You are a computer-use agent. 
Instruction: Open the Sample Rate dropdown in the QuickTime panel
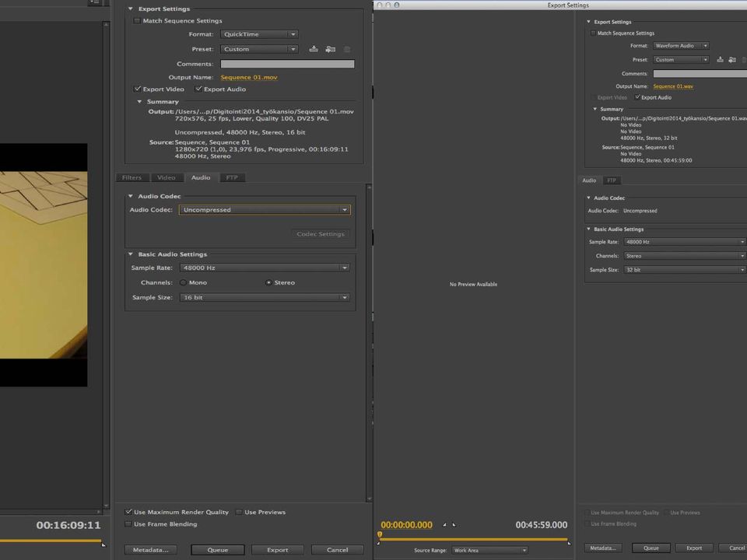tap(265, 268)
